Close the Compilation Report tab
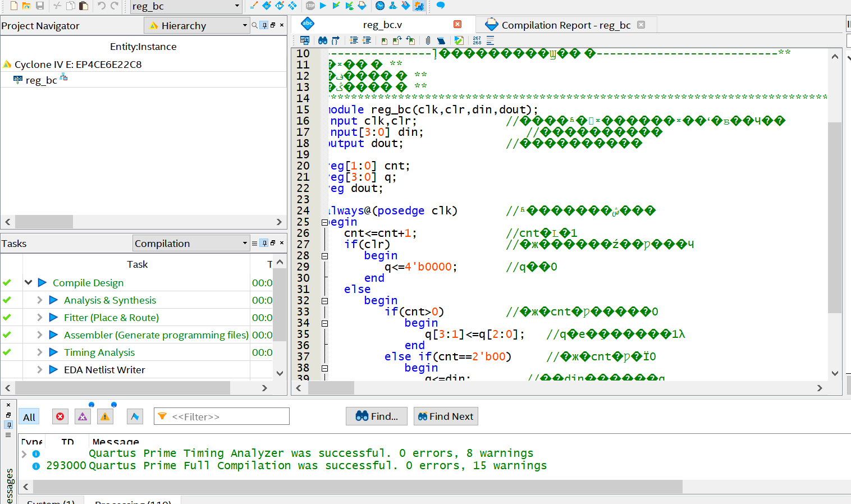Viewport: 851px width, 504px height. pos(641,25)
